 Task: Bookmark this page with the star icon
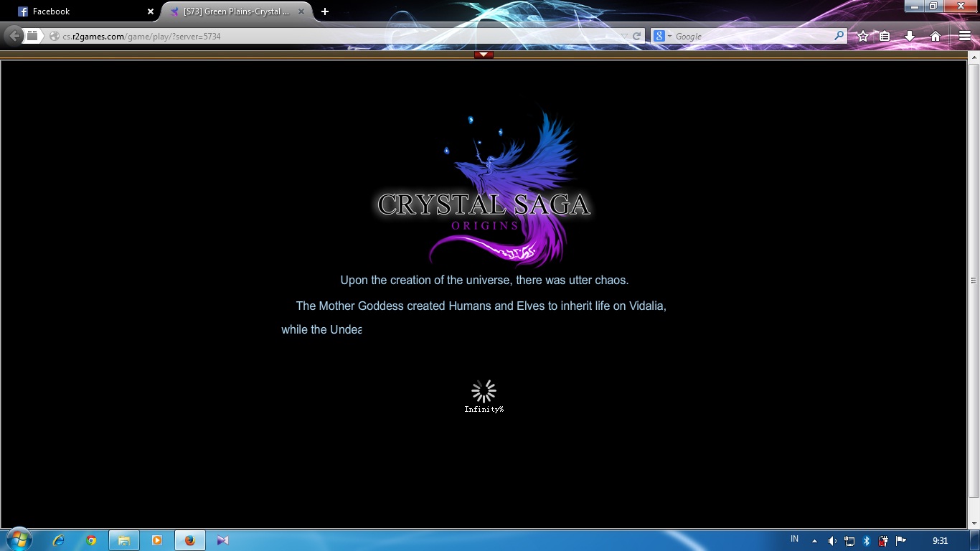(862, 36)
